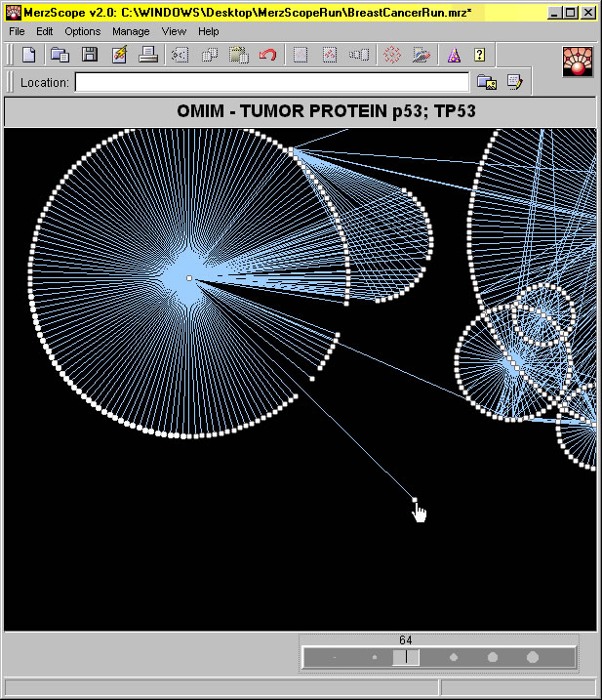The width and height of the screenshot is (602, 700).
Task: Click the Open file toolbar icon
Action: tap(60, 56)
